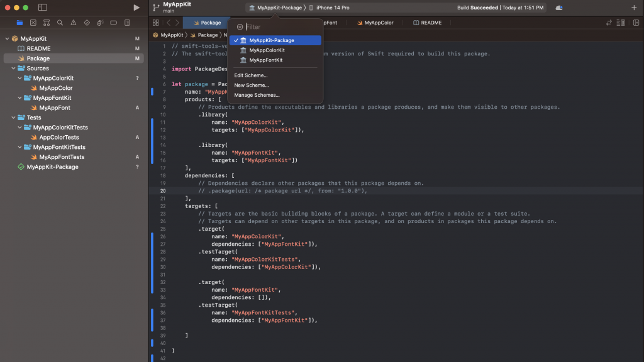This screenshot has width=644, height=362.
Task: Open the Report navigator
Action: (127, 23)
